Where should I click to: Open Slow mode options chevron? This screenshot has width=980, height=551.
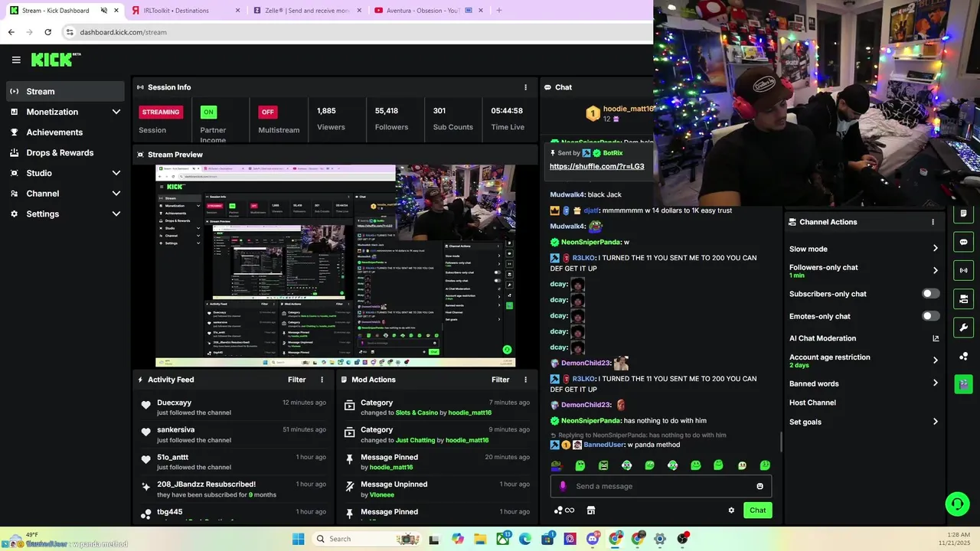[935, 249]
